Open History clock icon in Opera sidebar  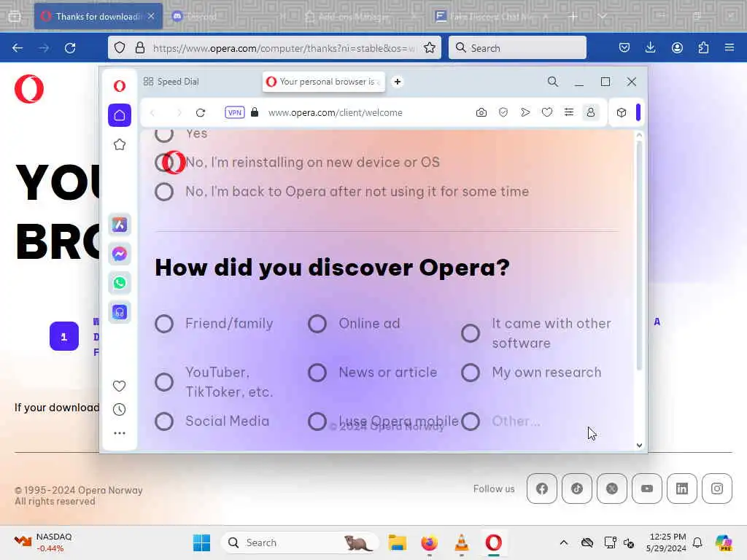coord(120,410)
